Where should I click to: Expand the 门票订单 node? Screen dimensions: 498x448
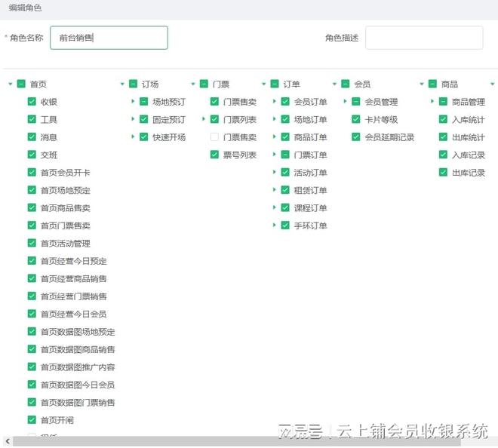pos(275,155)
